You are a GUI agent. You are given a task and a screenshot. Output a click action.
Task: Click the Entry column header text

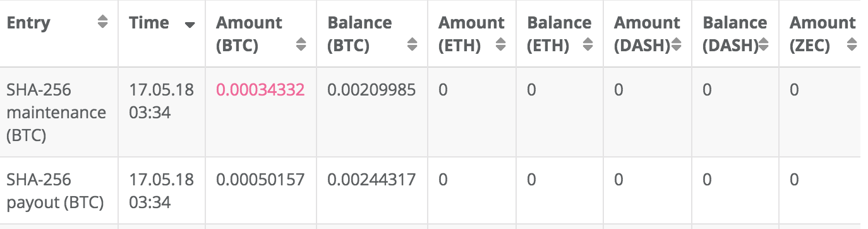point(28,23)
